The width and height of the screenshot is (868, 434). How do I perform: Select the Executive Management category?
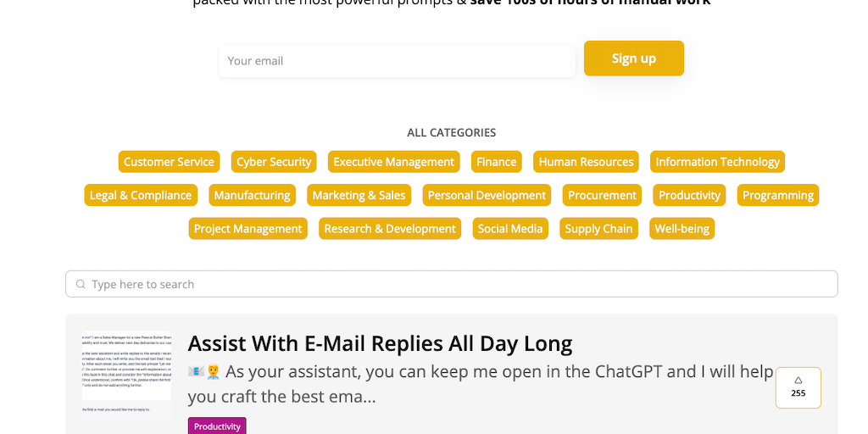(393, 162)
